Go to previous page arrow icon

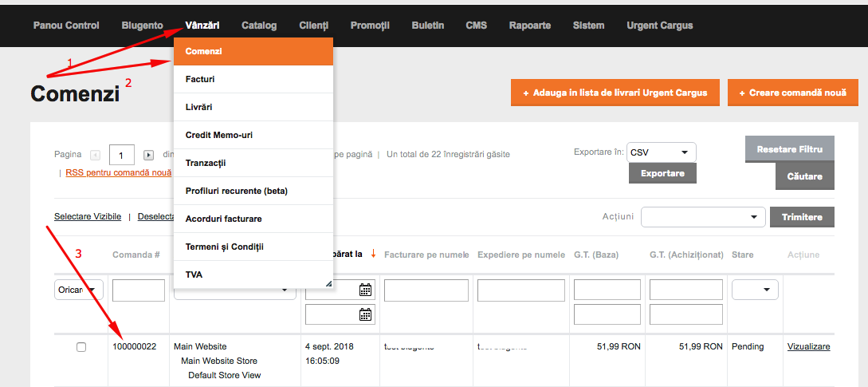click(x=95, y=155)
